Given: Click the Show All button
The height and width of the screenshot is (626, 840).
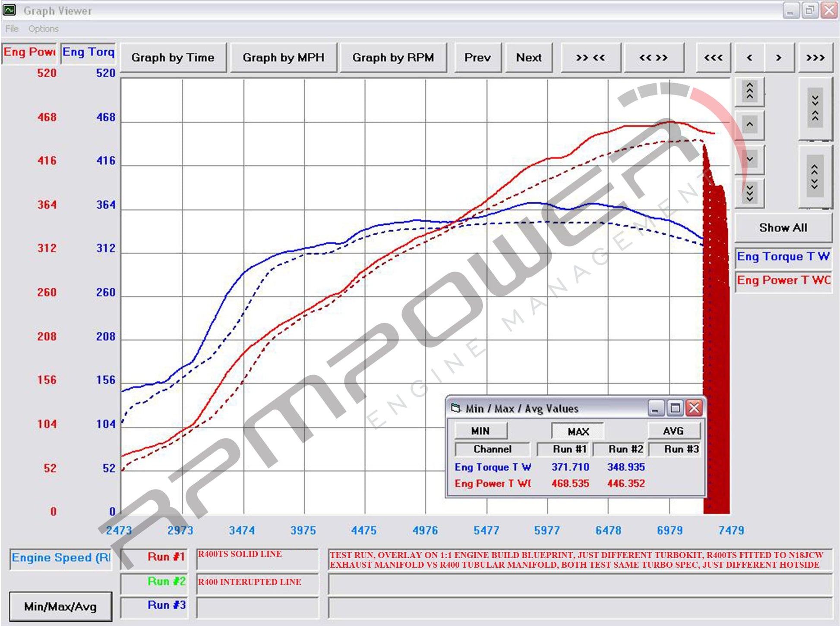Looking at the screenshot, I should pos(783,227).
